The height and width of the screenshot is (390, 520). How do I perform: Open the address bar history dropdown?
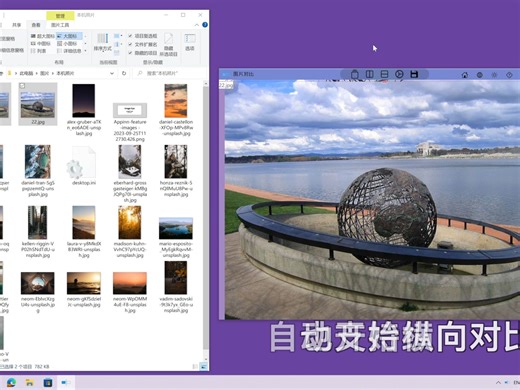point(112,73)
